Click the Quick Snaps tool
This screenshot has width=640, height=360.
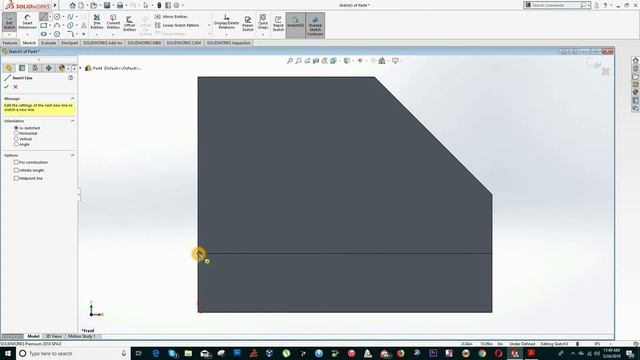point(263,22)
